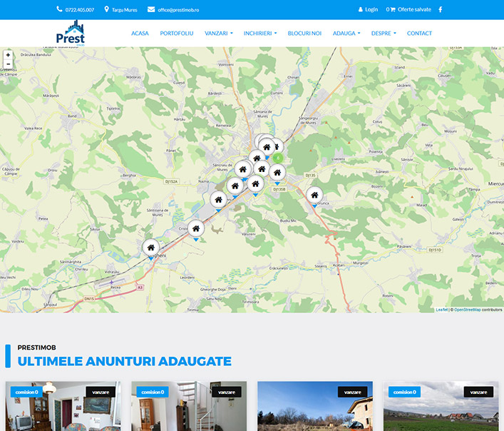Click the shopping cart icon for saved offers
Viewport: 504px width, 431px height.
(x=393, y=10)
